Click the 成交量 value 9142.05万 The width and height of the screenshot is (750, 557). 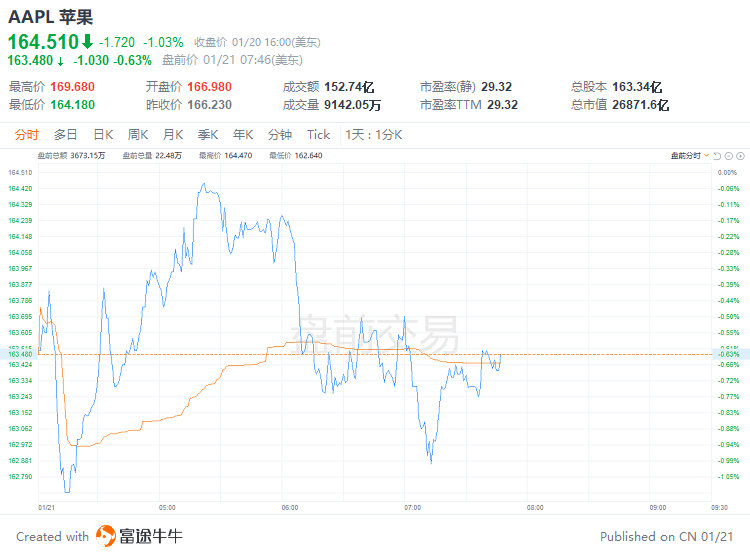353,105
